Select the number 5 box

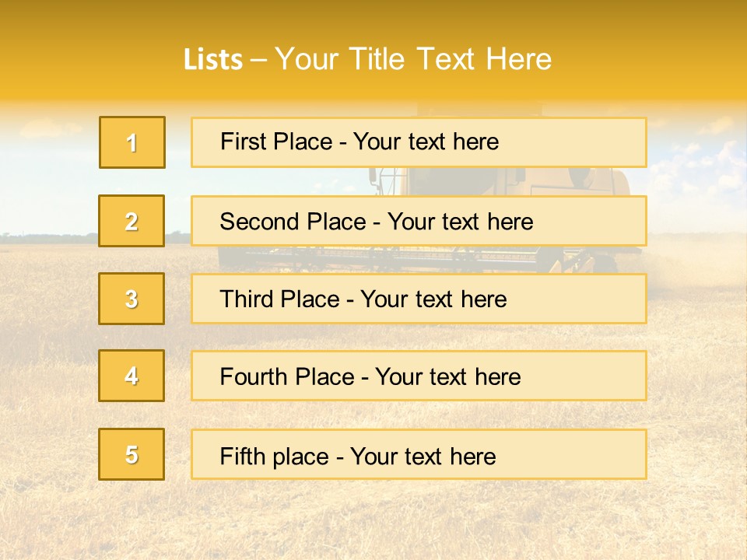[132, 454]
